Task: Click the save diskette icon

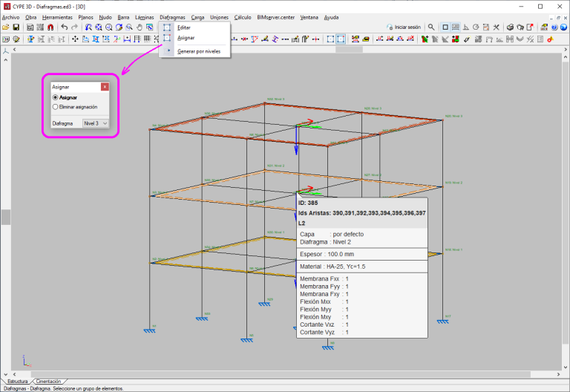Action: click(16, 27)
